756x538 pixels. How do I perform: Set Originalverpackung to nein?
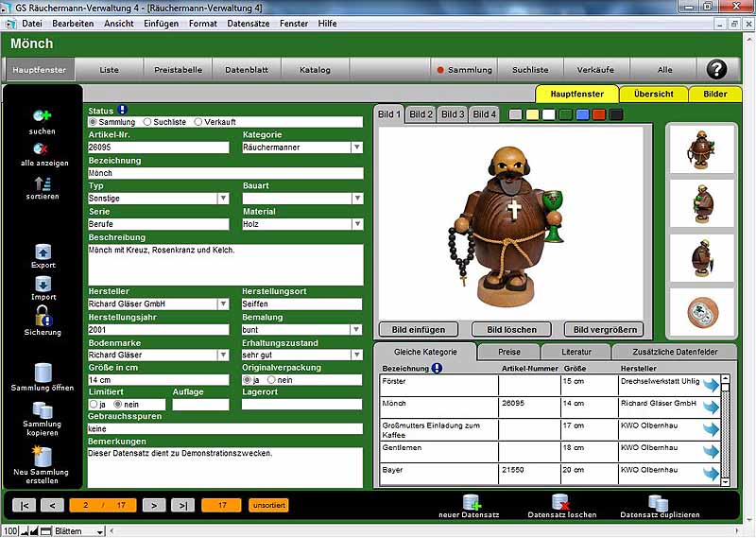[x=272, y=379]
